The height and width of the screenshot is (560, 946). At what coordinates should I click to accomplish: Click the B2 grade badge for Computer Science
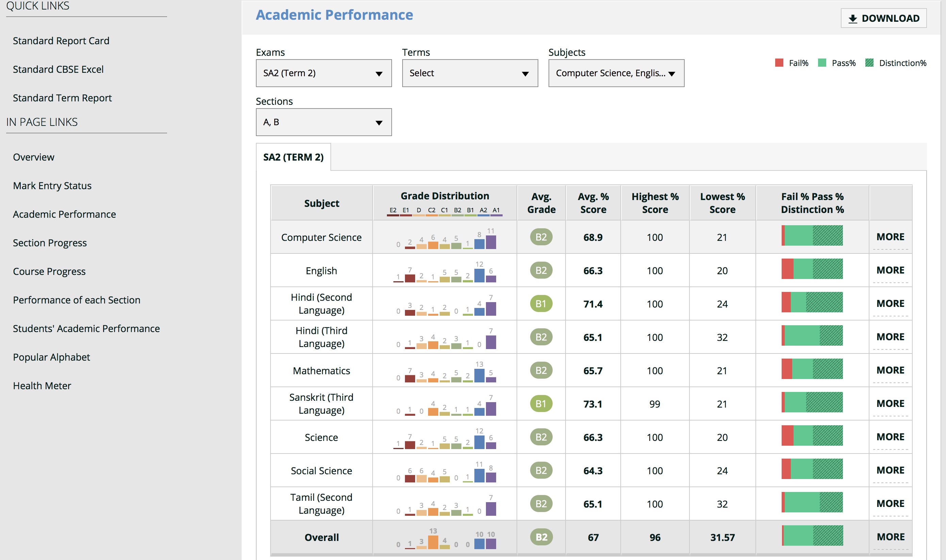(541, 237)
